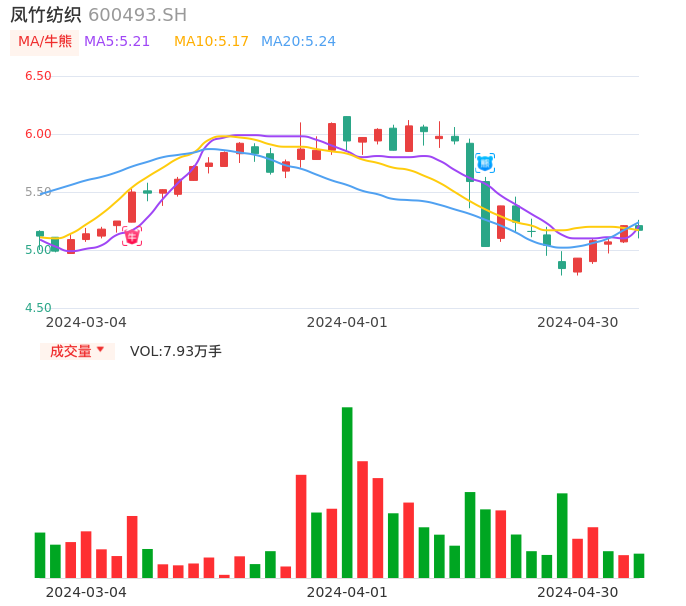Screen dimensions: 686x606
Task: Open the 成交量 indicator dropdown
Action: pyautogui.click(x=77, y=351)
